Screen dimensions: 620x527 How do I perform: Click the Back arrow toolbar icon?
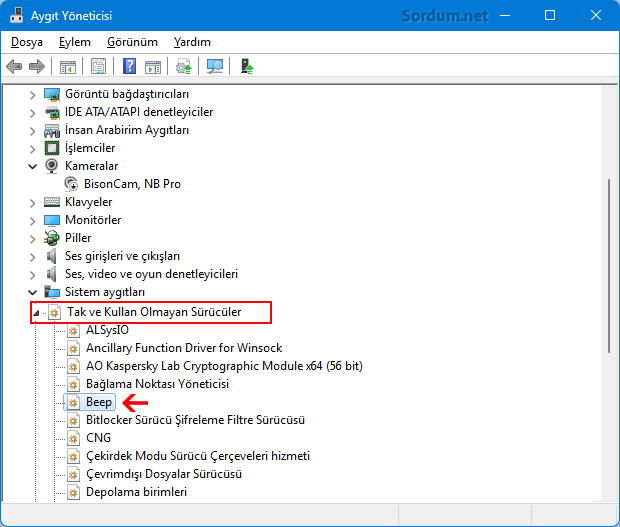click(14, 66)
